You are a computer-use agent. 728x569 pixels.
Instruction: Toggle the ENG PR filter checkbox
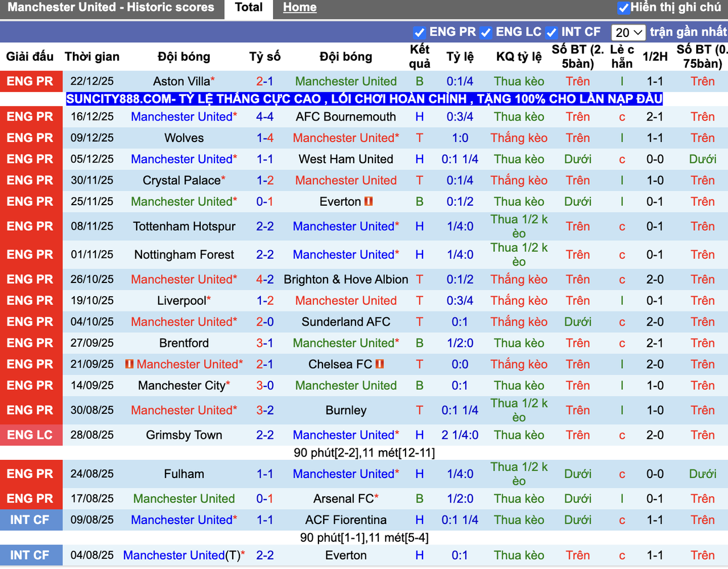click(419, 32)
